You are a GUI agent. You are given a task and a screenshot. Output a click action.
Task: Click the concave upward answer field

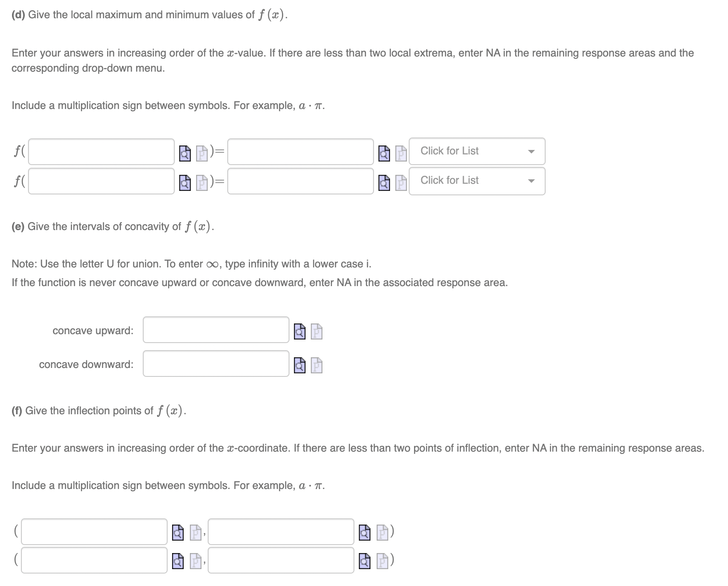[x=216, y=331]
